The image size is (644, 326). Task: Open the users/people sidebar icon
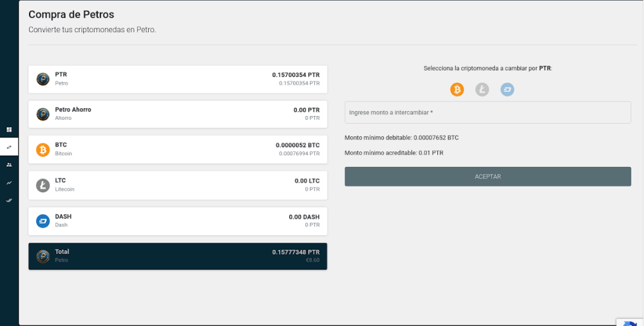(9, 165)
